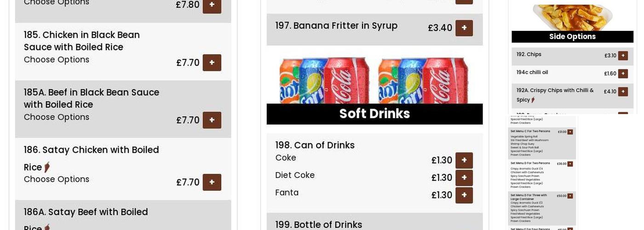Click the Side Options section header
Screen dimensions: 644x230
tap(572, 37)
